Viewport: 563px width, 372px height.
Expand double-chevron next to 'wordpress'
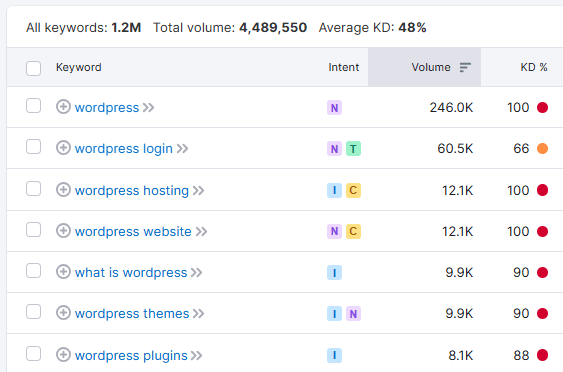tap(148, 108)
